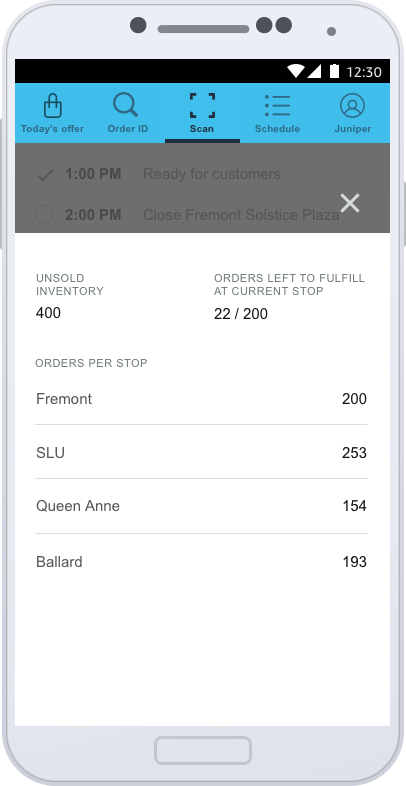Tap the cellular signal icon
The height and width of the screenshot is (786, 406).
pyautogui.click(x=314, y=72)
